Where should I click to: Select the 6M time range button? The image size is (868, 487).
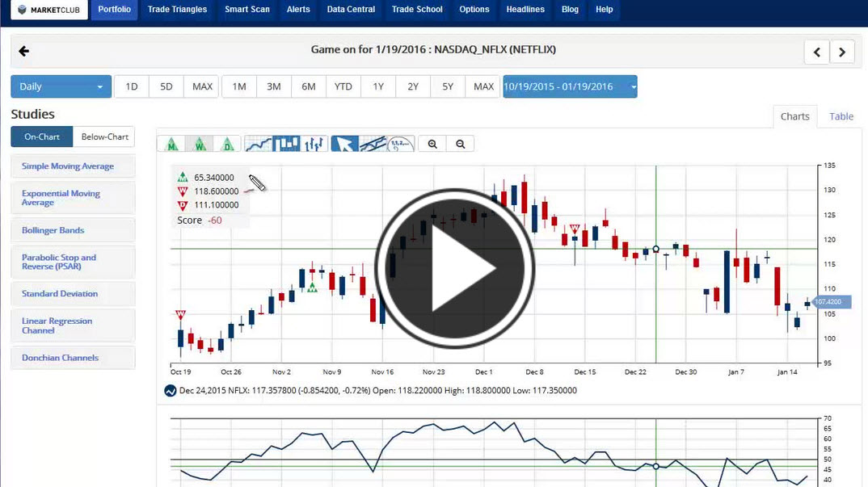click(x=309, y=86)
